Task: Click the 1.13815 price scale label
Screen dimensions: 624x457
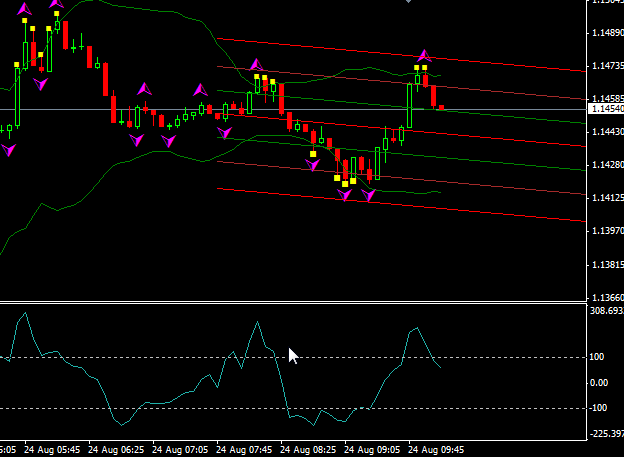Action: click(x=608, y=264)
